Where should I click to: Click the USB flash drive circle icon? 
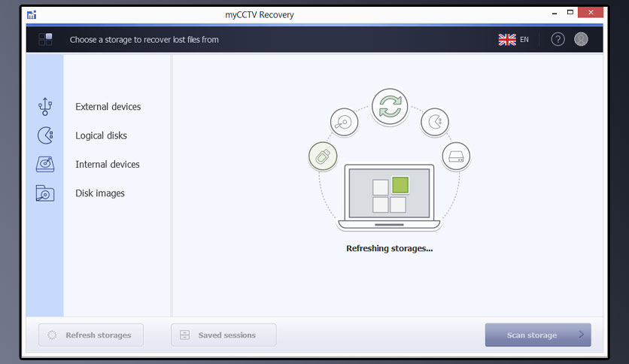click(x=323, y=156)
